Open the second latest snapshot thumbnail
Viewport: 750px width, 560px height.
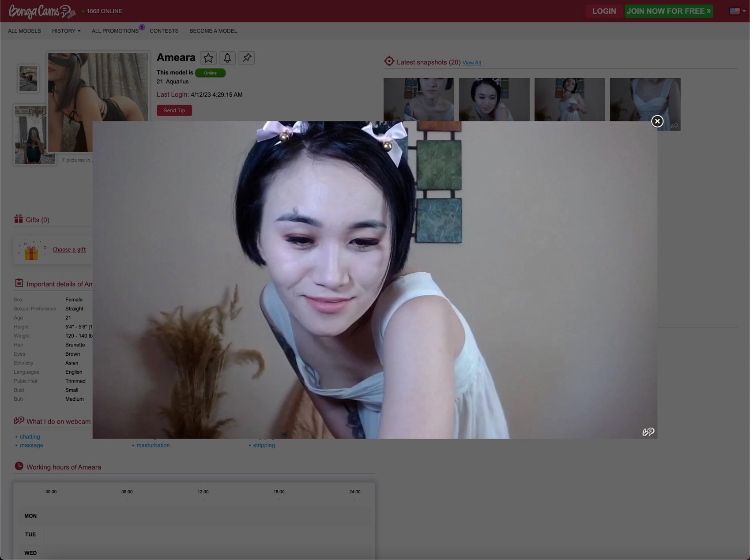(x=494, y=100)
